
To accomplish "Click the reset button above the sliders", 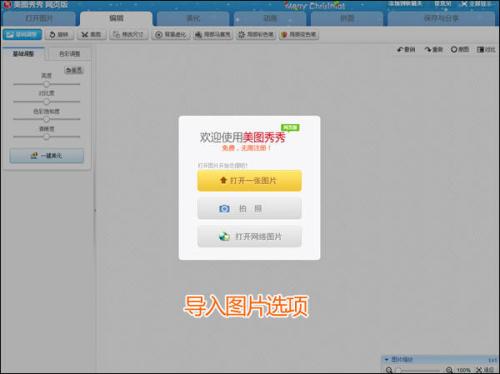I will pos(74,70).
